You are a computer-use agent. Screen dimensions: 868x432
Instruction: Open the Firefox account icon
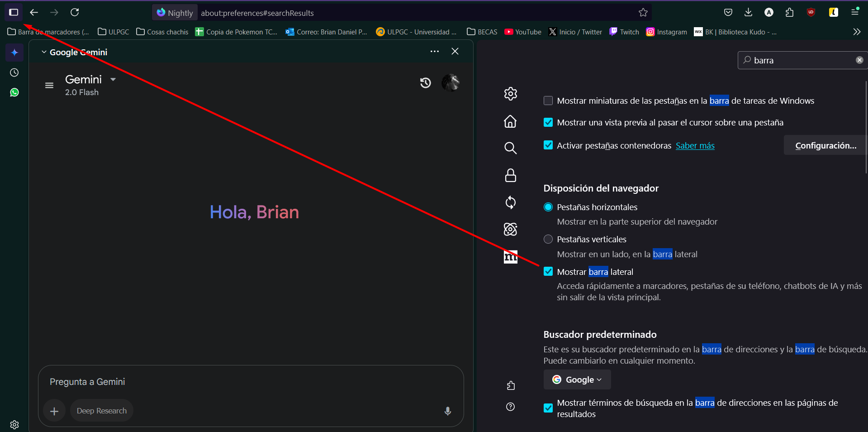(x=768, y=12)
